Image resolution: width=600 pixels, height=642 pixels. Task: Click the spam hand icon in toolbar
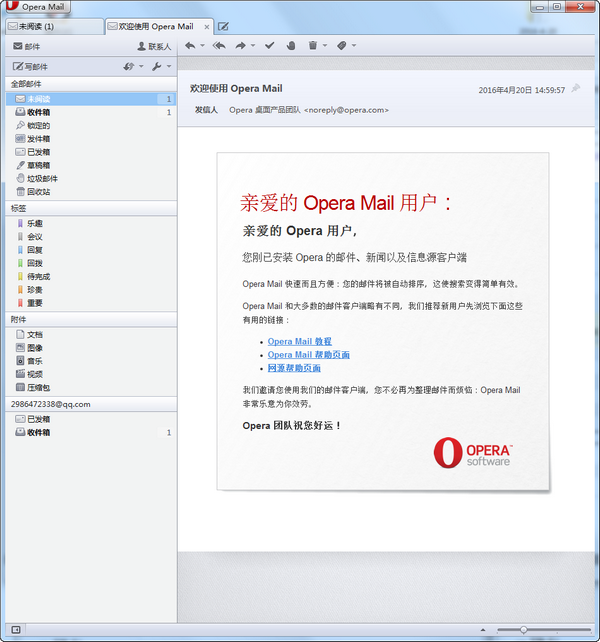291,46
